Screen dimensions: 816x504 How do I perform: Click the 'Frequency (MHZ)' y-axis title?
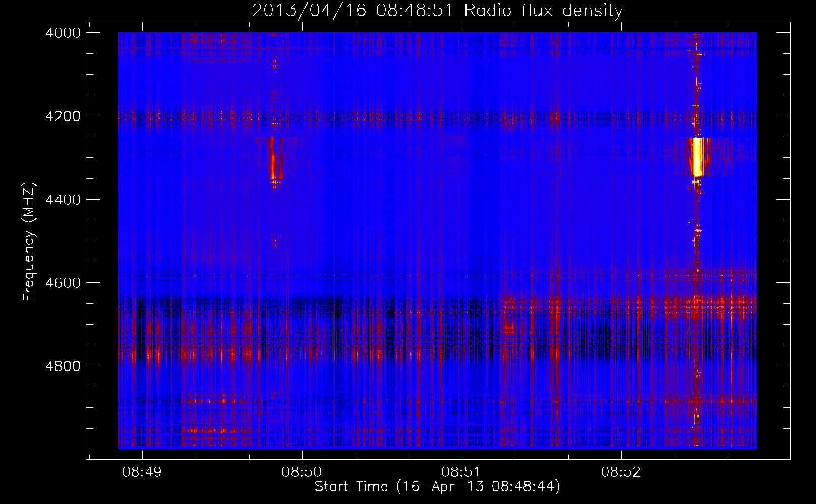[x=29, y=242]
